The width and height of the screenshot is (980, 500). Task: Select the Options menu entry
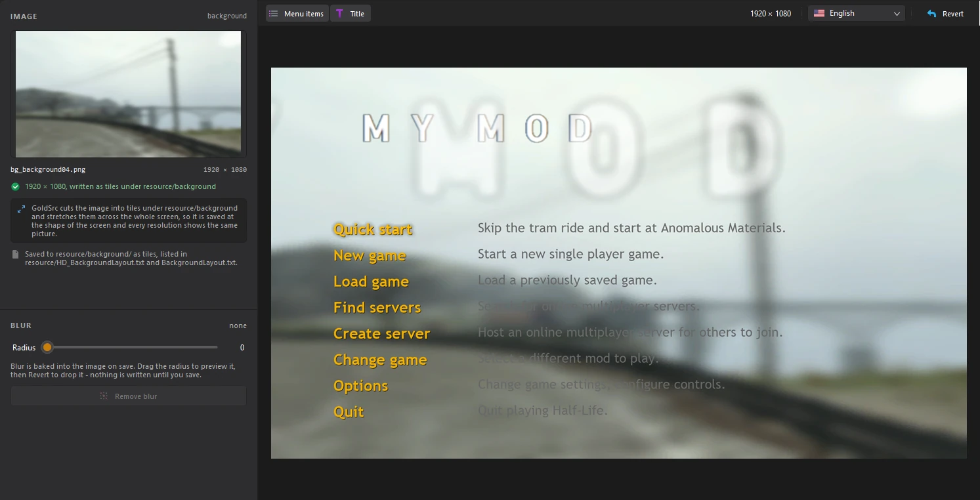(360, 386)
